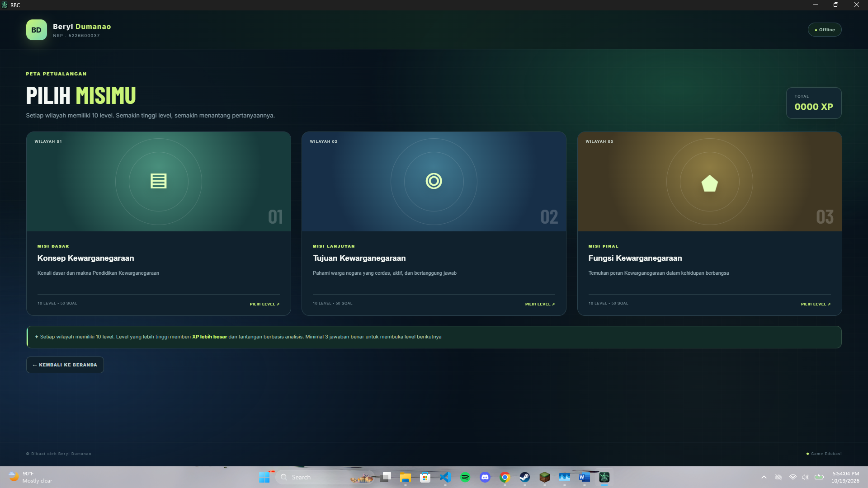This screenshot has width=868, height=488.
Task: Click the RBC app taskbar icon
Action: 604,477
